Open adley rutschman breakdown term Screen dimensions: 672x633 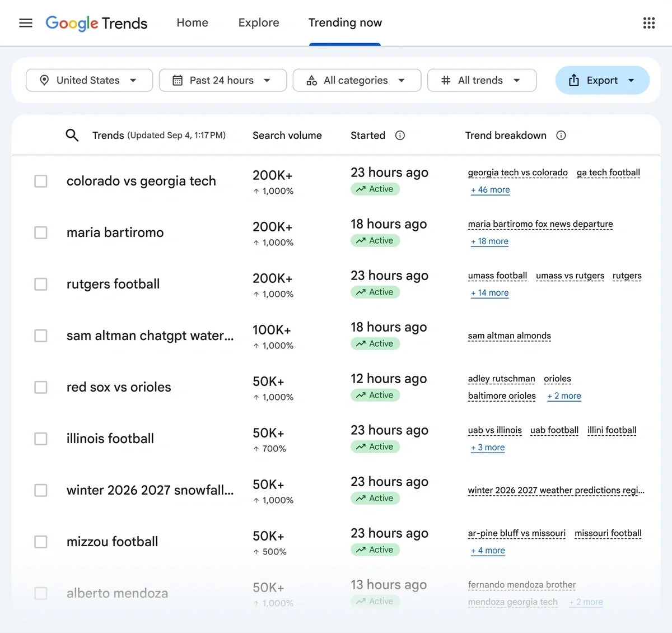502,379
